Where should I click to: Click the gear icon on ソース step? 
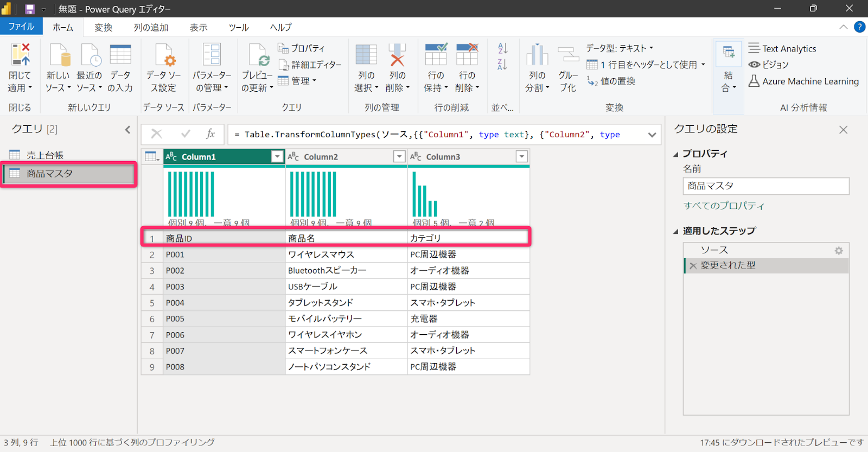pos(839,251)
